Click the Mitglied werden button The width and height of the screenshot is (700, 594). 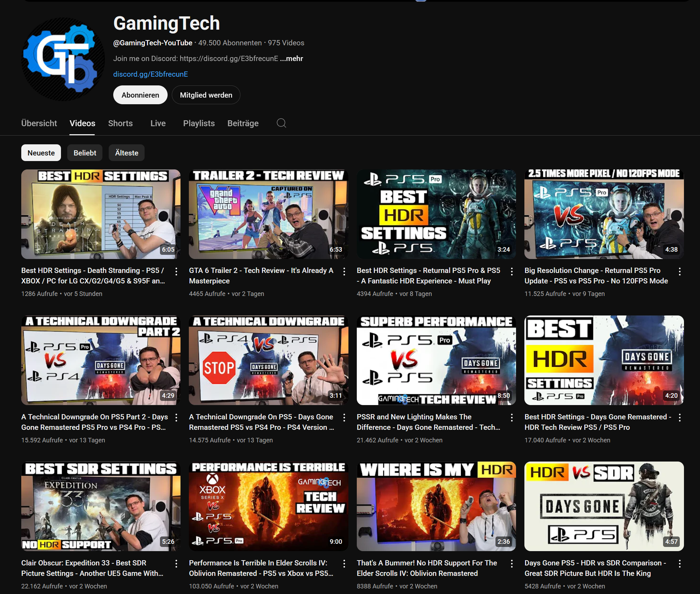coord(206,95)
